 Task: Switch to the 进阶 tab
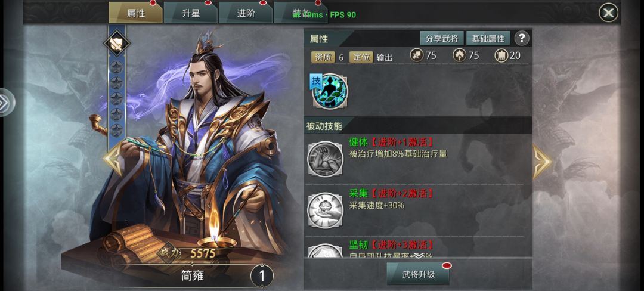coord(246,13)
